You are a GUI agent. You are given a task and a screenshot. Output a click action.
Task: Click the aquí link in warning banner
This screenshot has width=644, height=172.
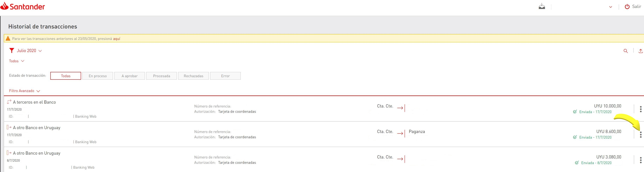click(x=117, y=39)
